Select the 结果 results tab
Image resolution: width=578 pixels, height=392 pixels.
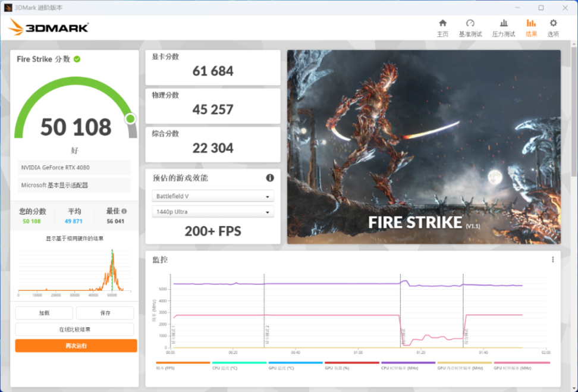tap(531, 29)
